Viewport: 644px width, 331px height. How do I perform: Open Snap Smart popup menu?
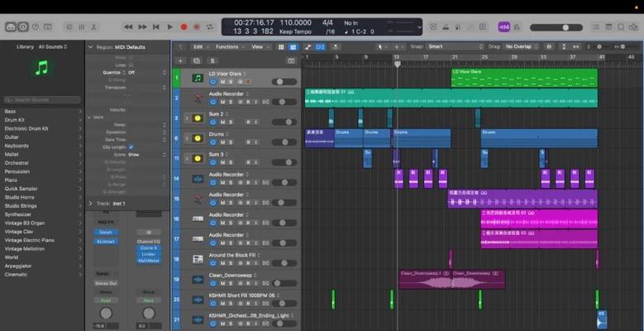pos(455,47)
